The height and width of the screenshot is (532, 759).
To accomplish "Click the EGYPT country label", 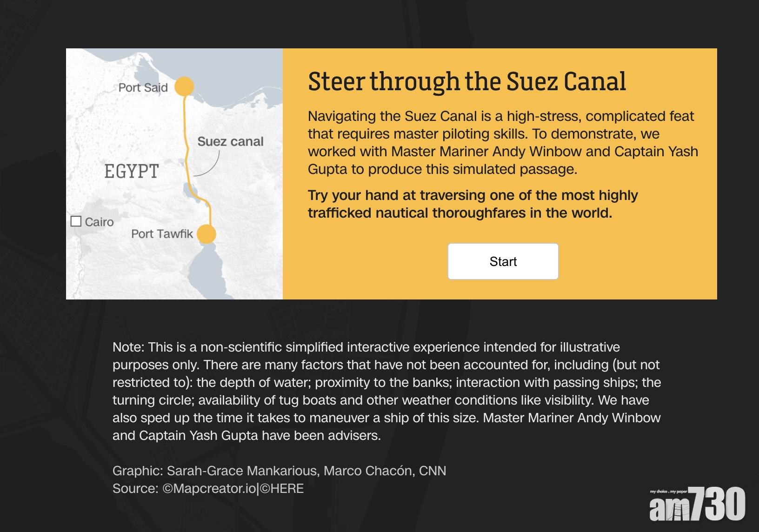I will [x=132, y=171].
